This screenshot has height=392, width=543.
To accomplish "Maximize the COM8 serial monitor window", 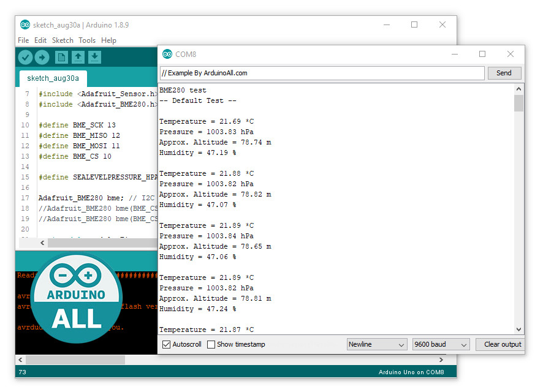I will 482,54.
